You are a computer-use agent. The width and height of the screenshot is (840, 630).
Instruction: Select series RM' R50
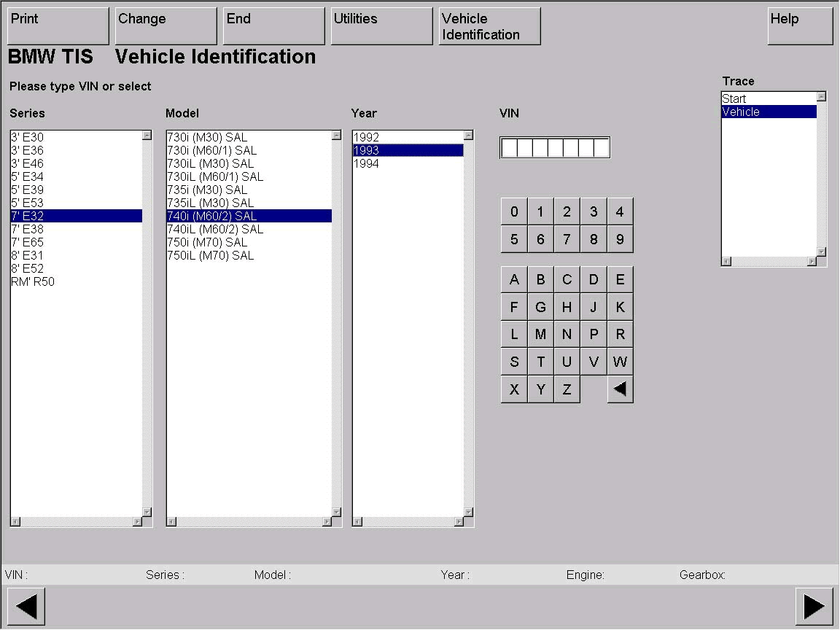coord(76,281)
